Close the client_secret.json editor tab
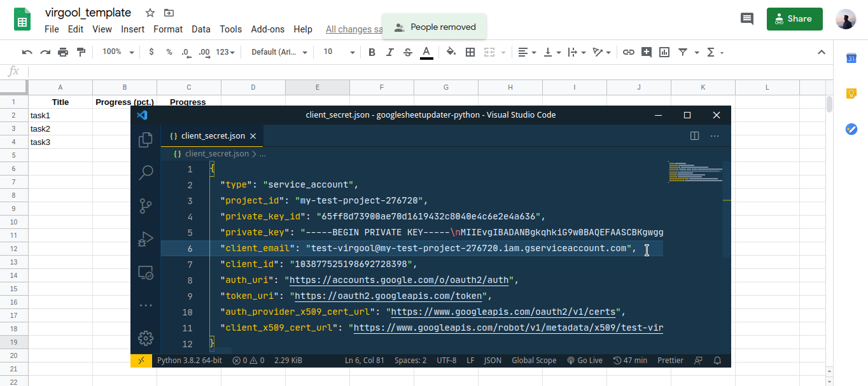The height and width of the screenshot is (386, 868). (x=253, y=136)
